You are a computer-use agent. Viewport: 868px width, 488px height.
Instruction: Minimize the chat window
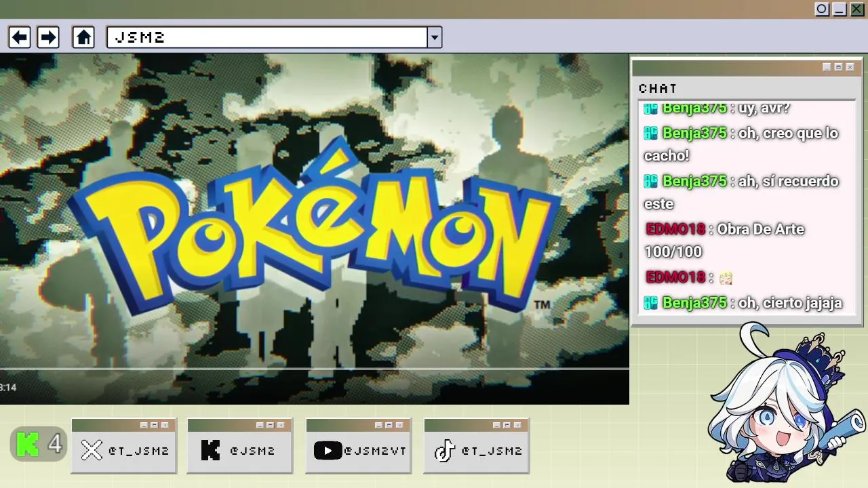827,67
